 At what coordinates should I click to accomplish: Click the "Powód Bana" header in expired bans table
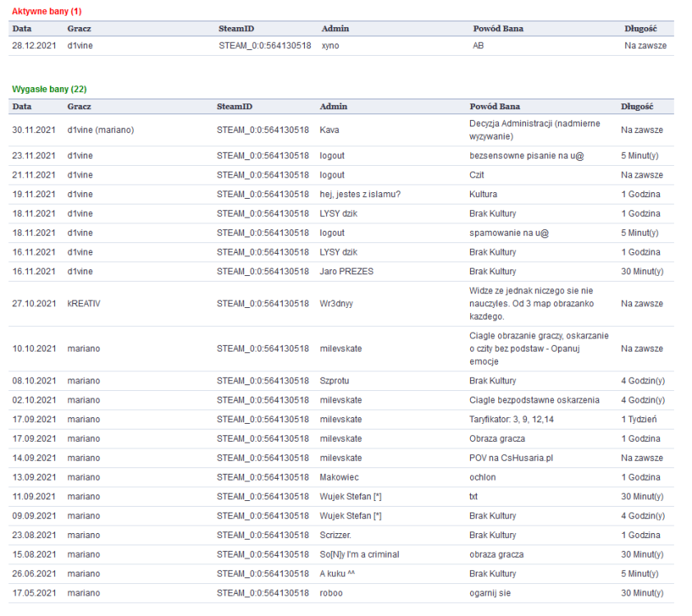coord(495,107)
